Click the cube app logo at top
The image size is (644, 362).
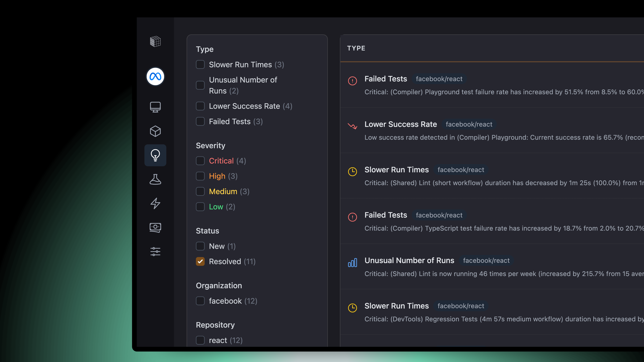pyautogui.click(x=155, y=41)
